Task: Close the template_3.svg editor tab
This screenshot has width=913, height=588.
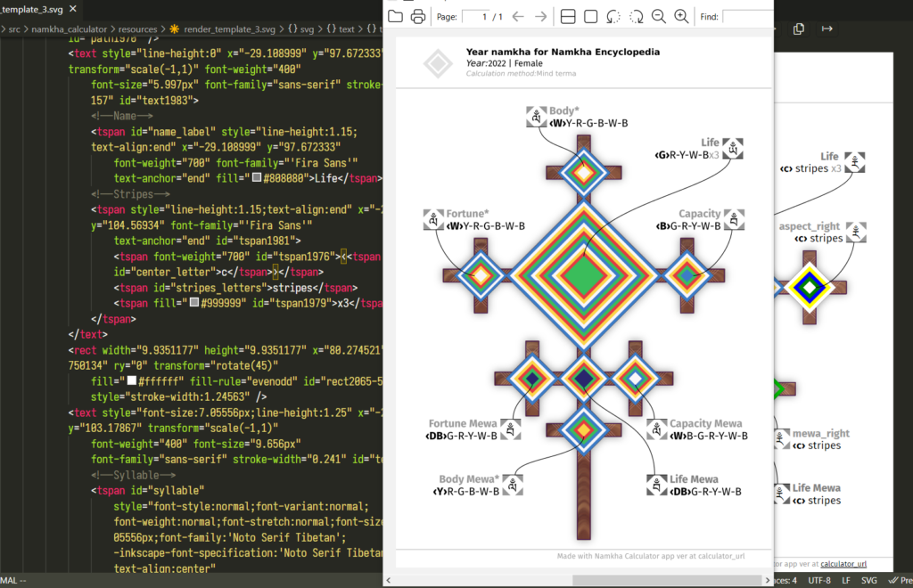Action: tap(73, 9)
